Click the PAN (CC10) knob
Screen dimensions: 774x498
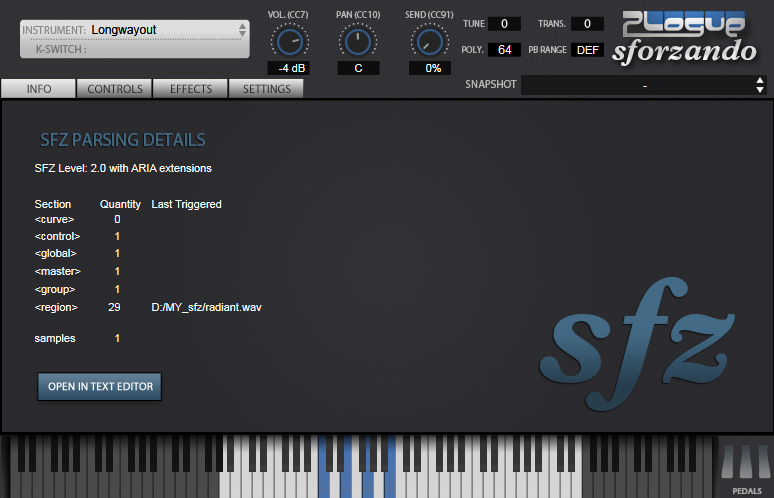click(358, 42)
